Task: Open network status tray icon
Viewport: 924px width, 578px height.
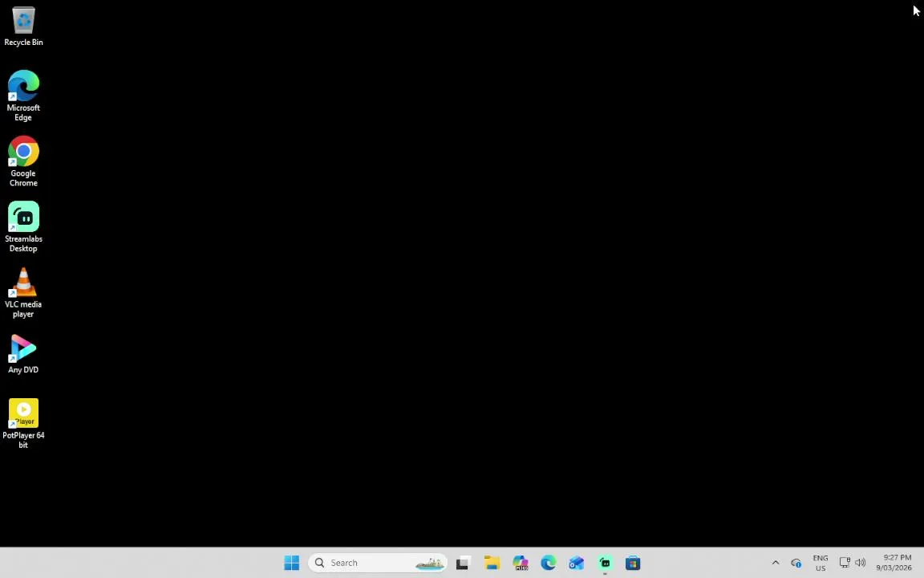Action: (845, 563)
